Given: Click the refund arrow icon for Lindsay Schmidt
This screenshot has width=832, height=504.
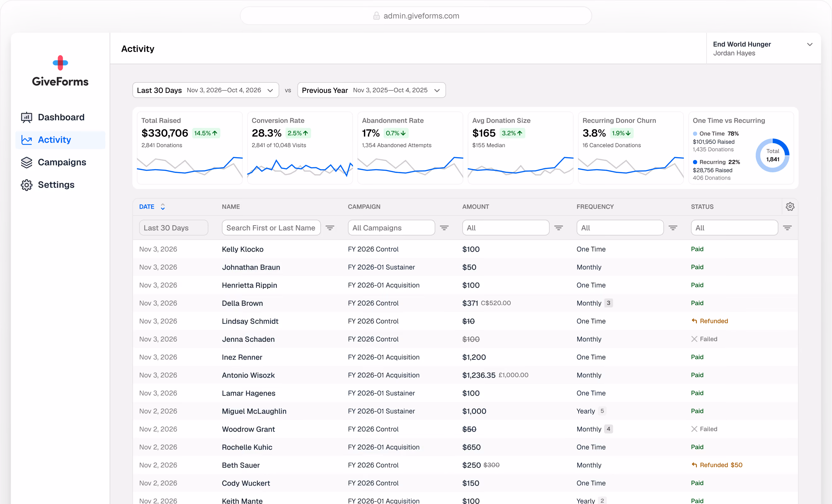Looking at the screenshot, I should [694, 321].
